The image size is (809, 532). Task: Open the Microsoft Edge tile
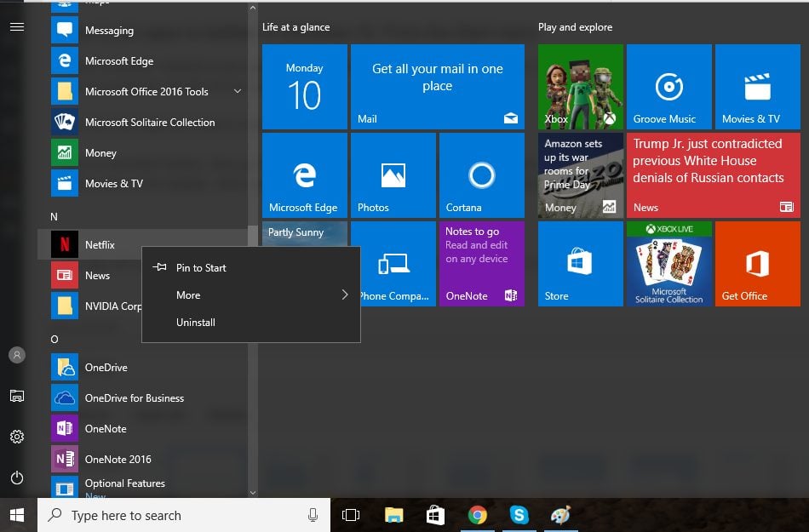(x=304, y=175)
